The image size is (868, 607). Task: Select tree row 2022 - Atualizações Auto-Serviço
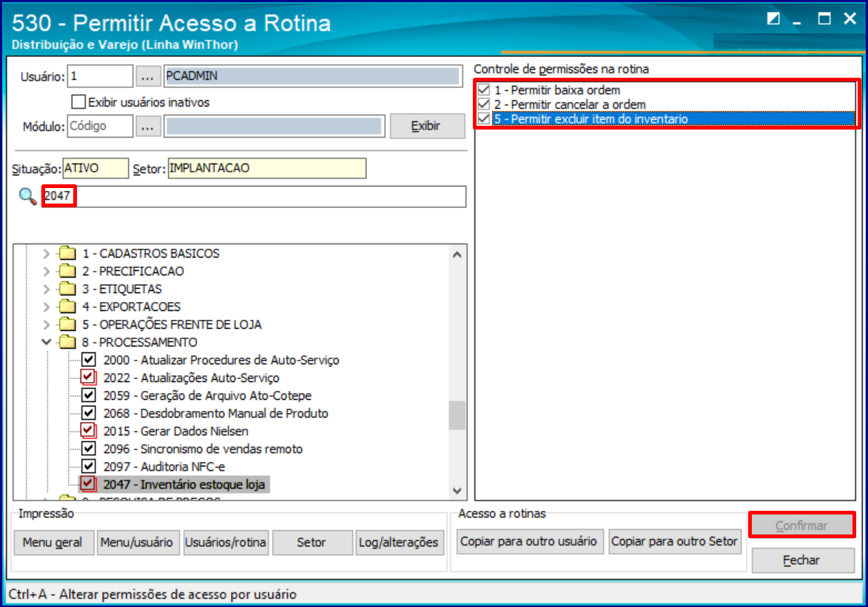[191, 378]
